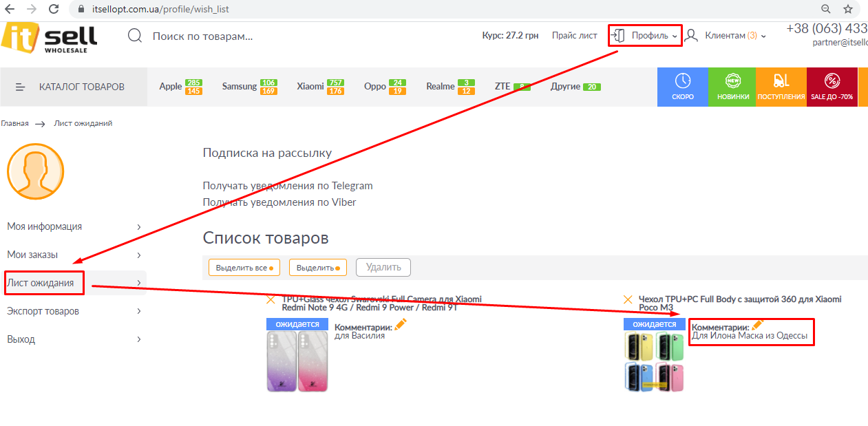Remove Poco M3 case with X icon
Screen dimensions: 868x426
[628, 299]
